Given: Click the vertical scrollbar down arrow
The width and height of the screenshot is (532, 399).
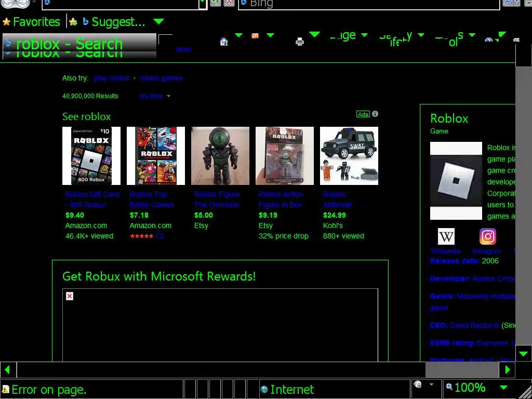Looking at the screenshot, I should (x=524, y=354).
